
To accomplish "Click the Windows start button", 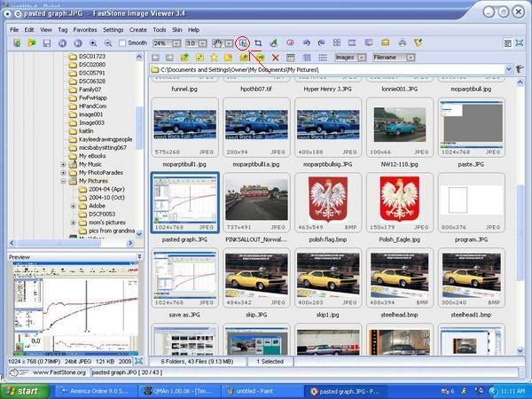I will point(25,391).
